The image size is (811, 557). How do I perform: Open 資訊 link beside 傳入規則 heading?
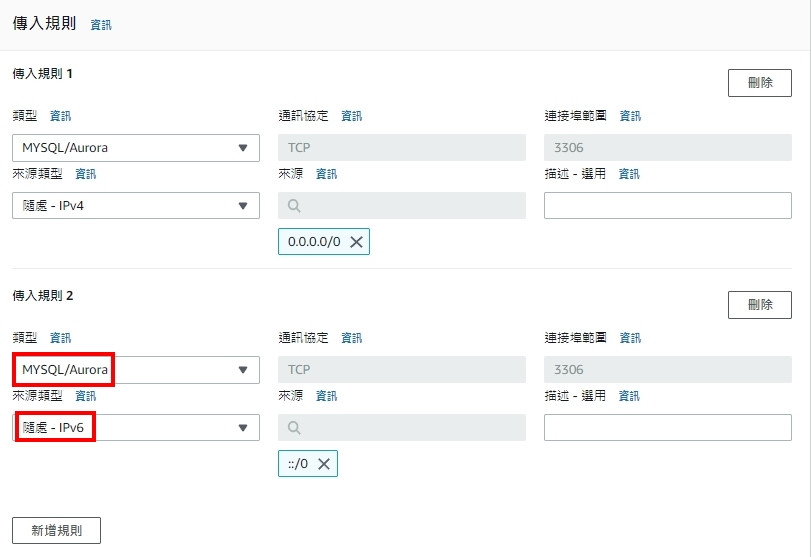tap(101, 25)
